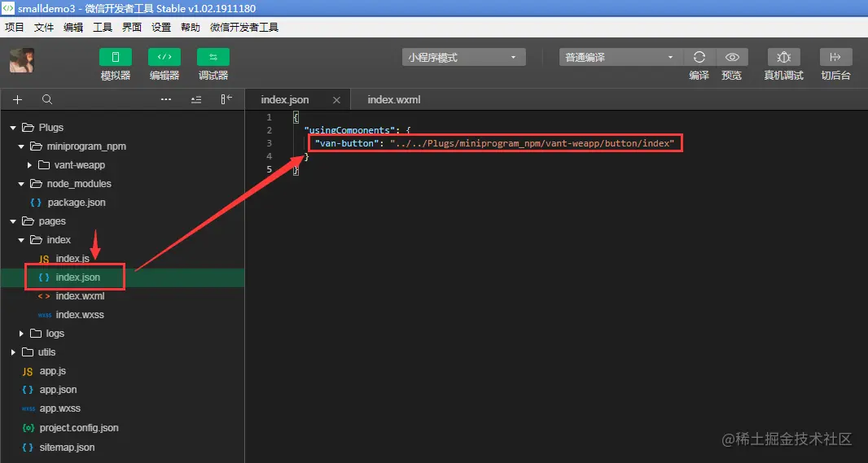
Task: Toggle the simulator panel green button
Action: [x=115, y=57]
